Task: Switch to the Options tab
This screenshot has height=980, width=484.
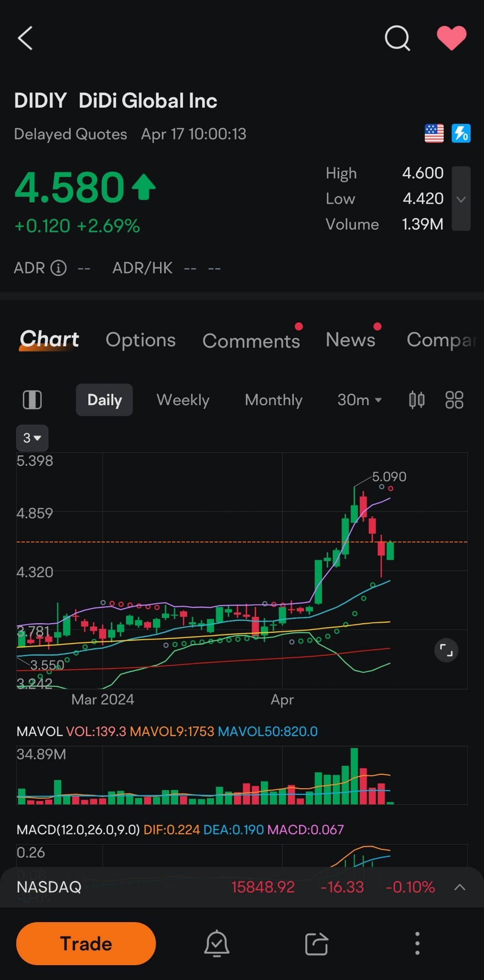Action: [140, 340]
